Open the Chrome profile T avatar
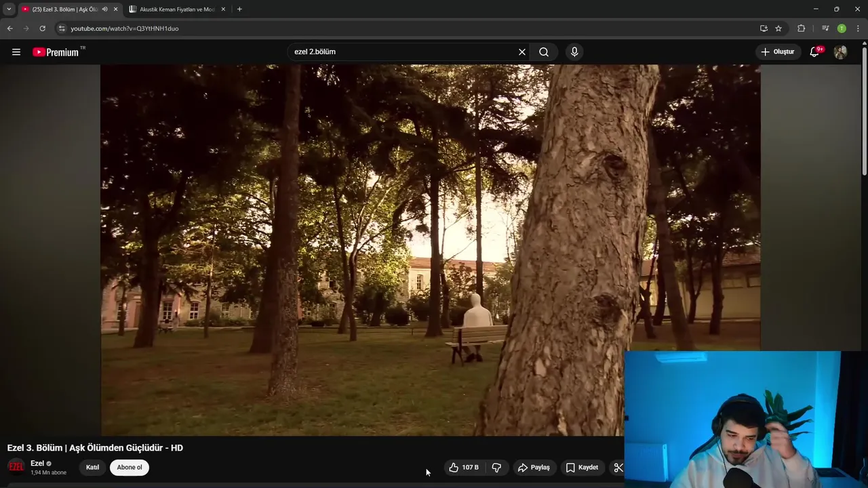The image size is (868, 488). (x=842, y=28)
